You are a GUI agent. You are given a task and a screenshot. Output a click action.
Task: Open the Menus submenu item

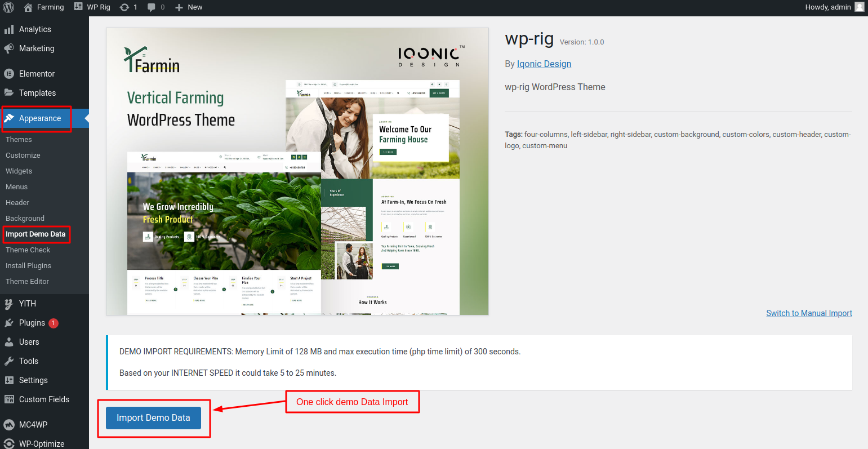[17, 187]
